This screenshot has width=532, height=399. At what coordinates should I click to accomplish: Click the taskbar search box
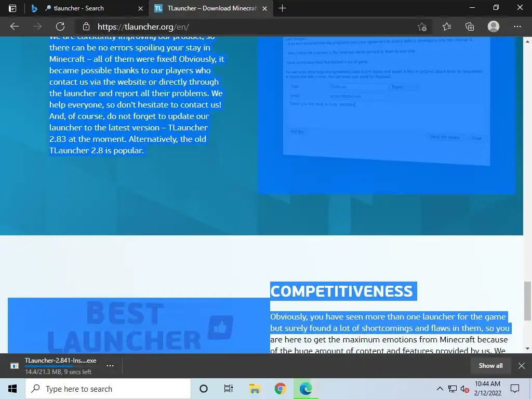pyautogui.click(x=108, y=389)
